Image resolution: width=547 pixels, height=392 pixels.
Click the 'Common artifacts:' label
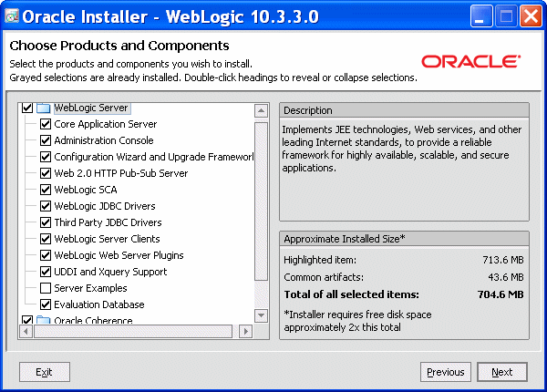coord(324,277)
